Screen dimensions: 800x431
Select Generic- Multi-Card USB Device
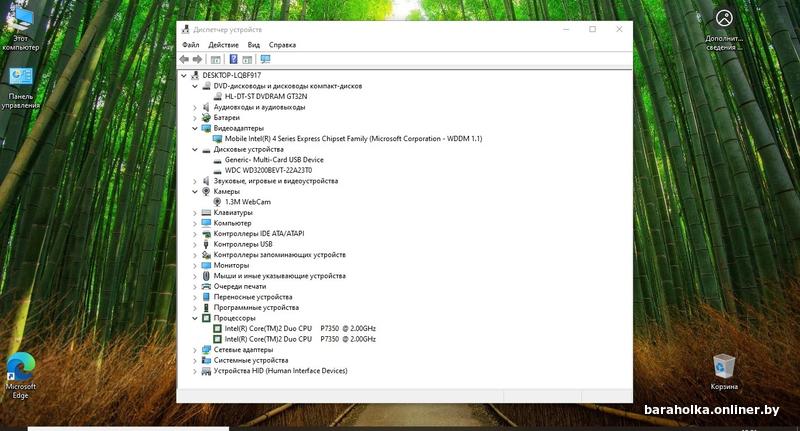click(274, 160)
